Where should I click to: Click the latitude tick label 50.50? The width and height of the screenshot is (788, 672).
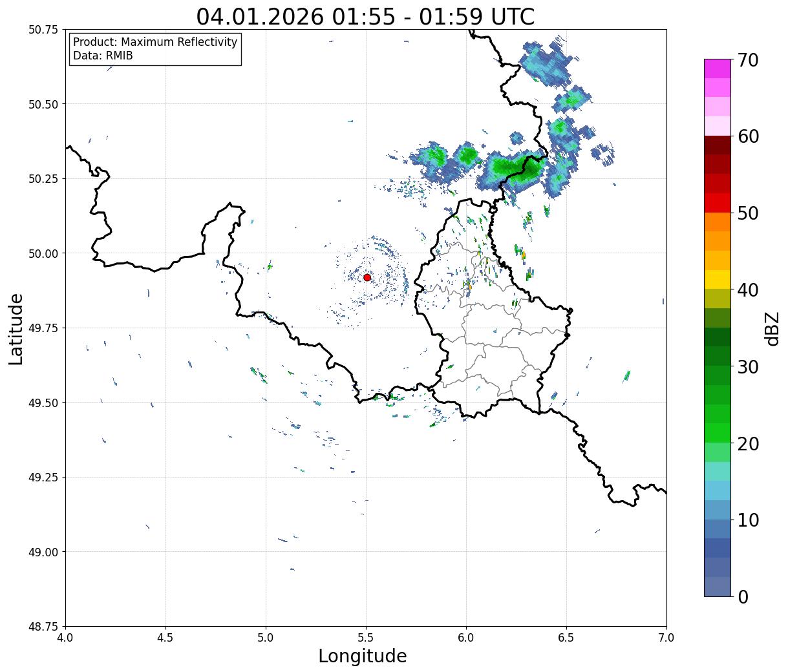(43, 104)
